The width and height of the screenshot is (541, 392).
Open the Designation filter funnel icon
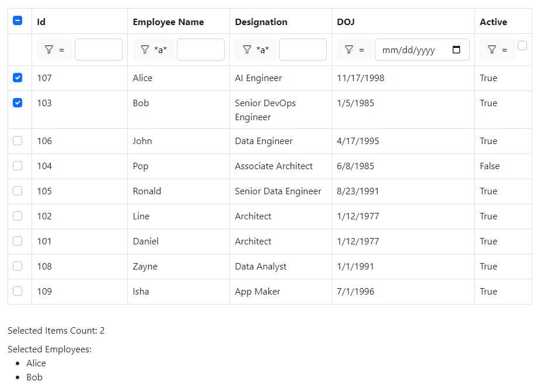[x=247, y=49]
